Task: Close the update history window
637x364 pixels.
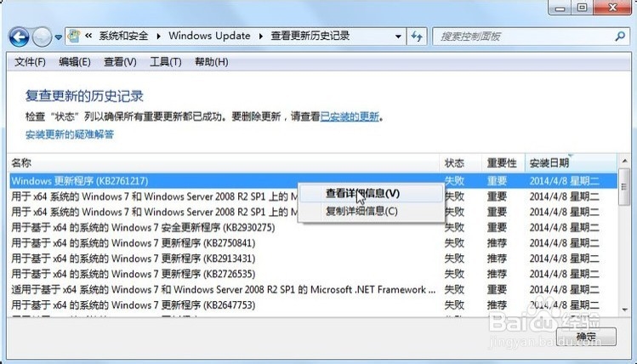Action: pos(613,8)
